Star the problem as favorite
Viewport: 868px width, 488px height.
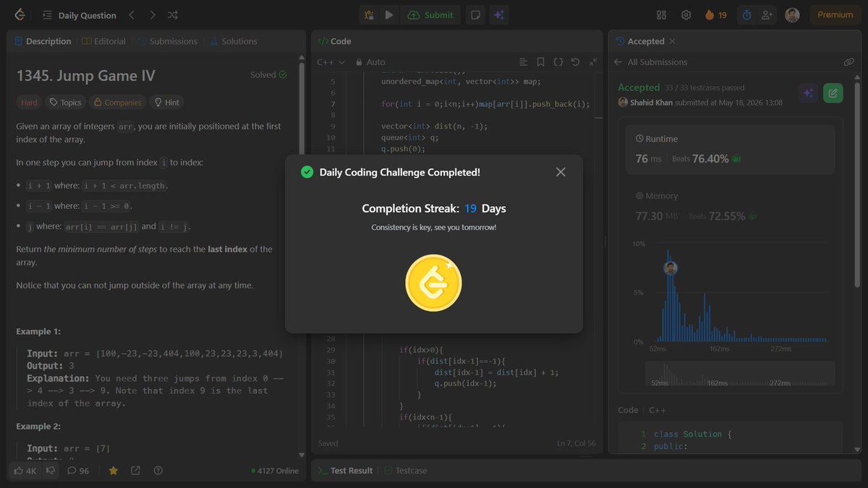point(114,471)
